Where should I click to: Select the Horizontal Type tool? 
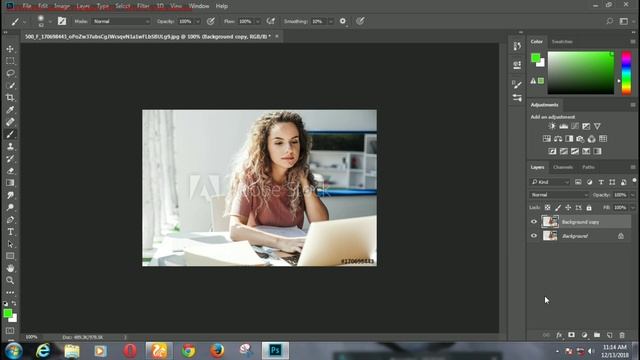point(10,232)
